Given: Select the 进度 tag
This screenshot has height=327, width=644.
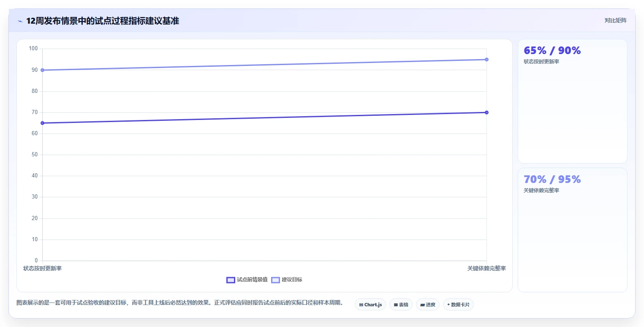Looking at the screenshot, I should [x=428, y=305].
